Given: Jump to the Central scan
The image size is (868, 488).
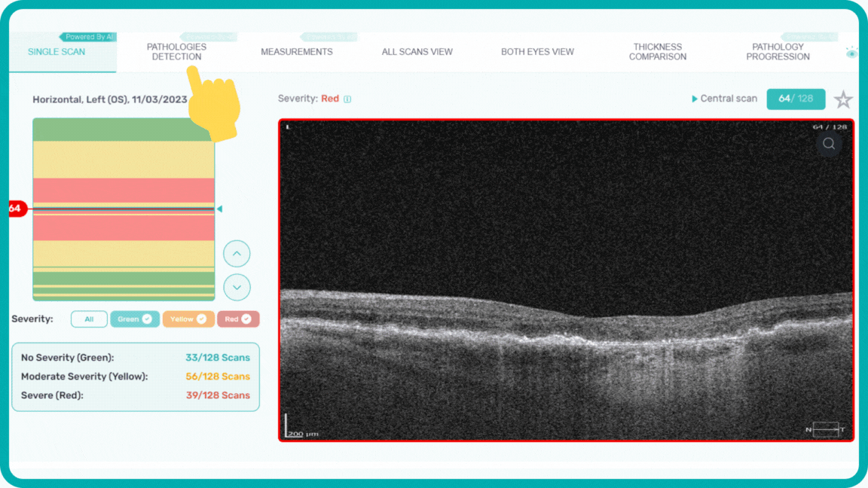Looking at the screenshot, I should click(723, 99).
